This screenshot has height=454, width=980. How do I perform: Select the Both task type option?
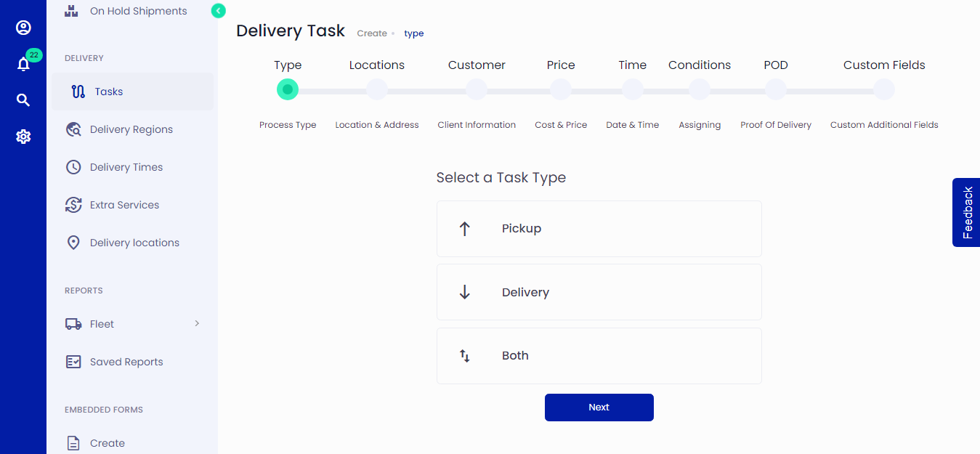[x=599, y=355]
